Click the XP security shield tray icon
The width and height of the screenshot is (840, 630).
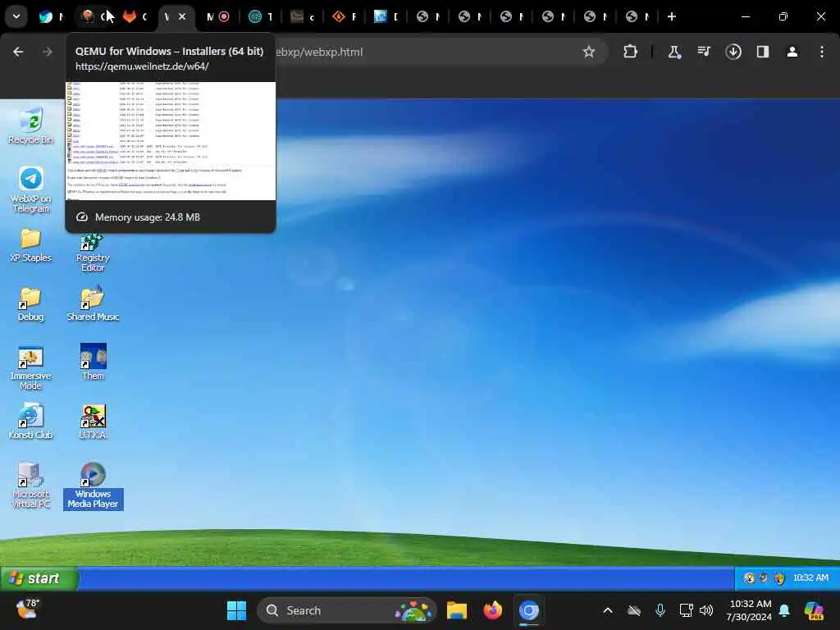(779, 578)
